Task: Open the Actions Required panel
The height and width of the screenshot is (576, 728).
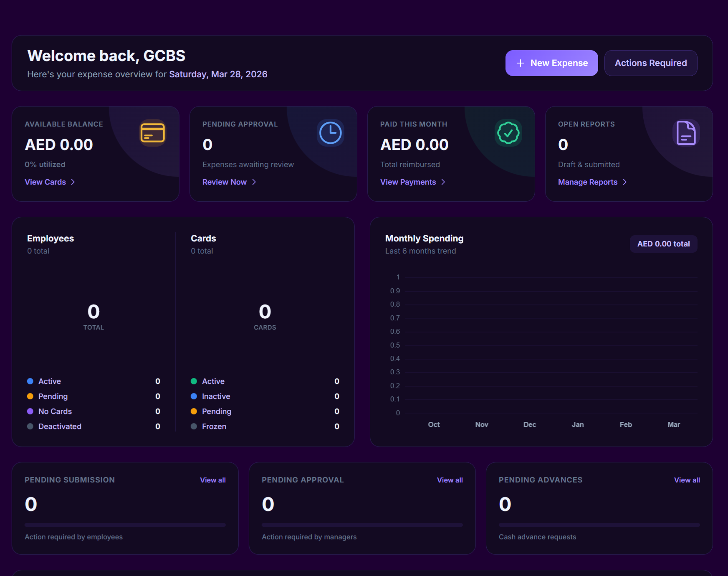Action: tap(650, 63)
